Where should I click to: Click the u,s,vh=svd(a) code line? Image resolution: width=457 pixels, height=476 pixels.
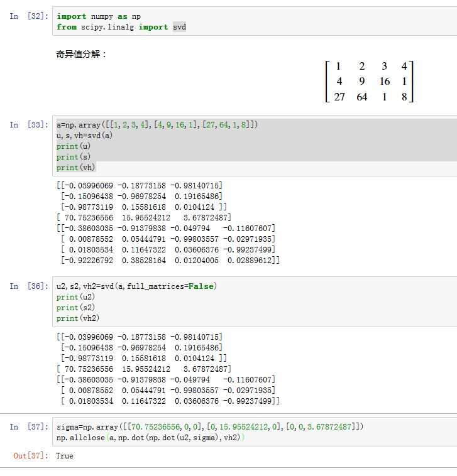pyautogui.click(x=84, y=136)
